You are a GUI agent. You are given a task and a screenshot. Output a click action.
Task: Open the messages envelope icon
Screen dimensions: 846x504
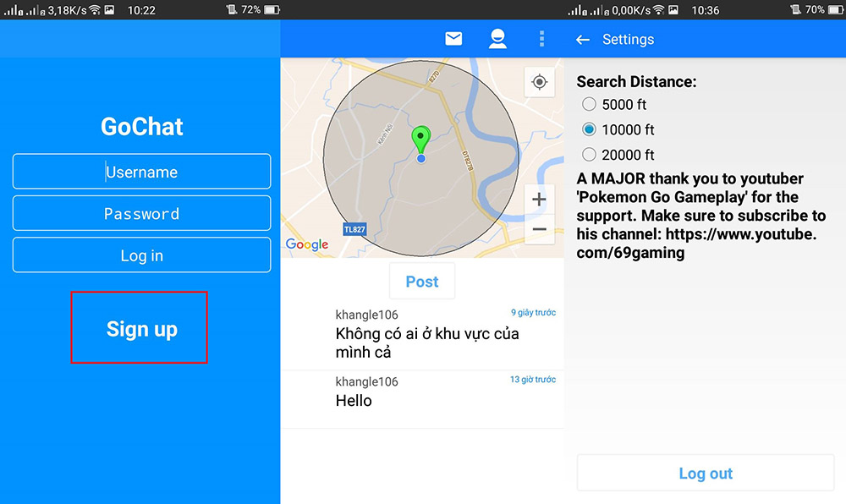453,39
